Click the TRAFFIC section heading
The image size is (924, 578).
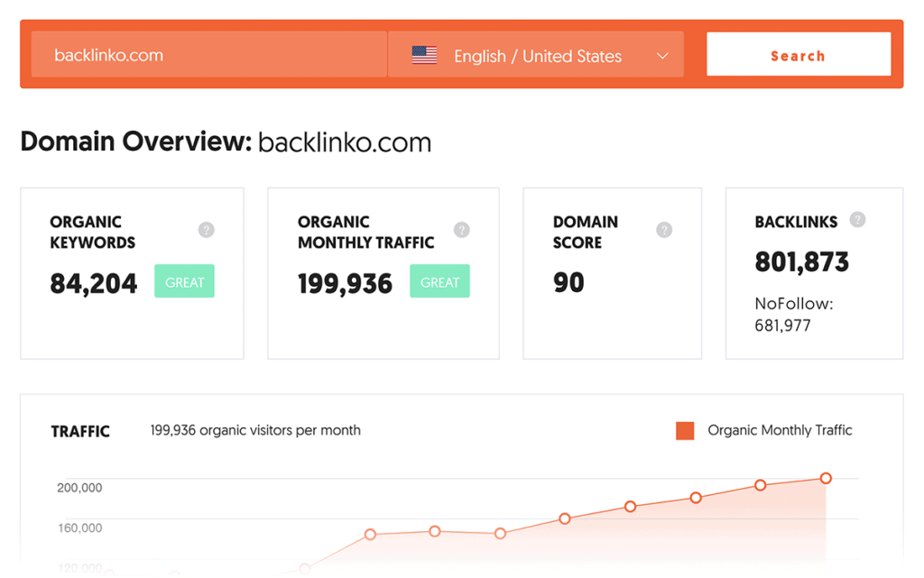[x=80, y=432]
